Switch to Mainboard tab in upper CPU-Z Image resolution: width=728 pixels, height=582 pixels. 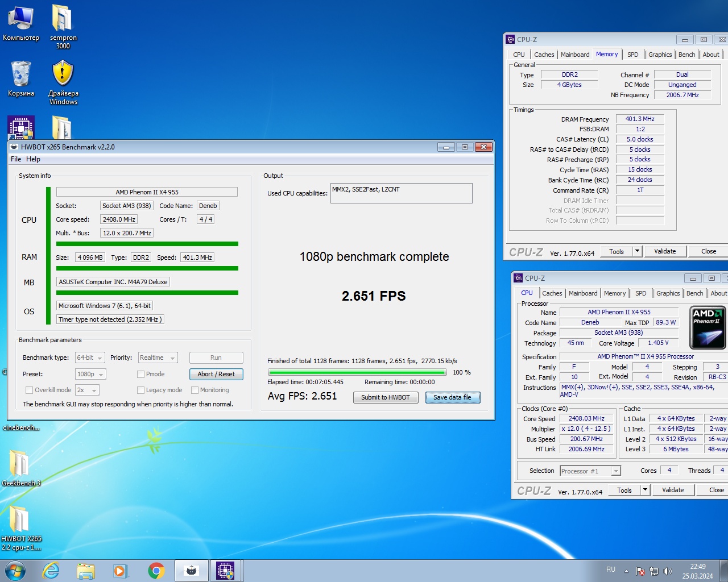(x=575, y=55)
